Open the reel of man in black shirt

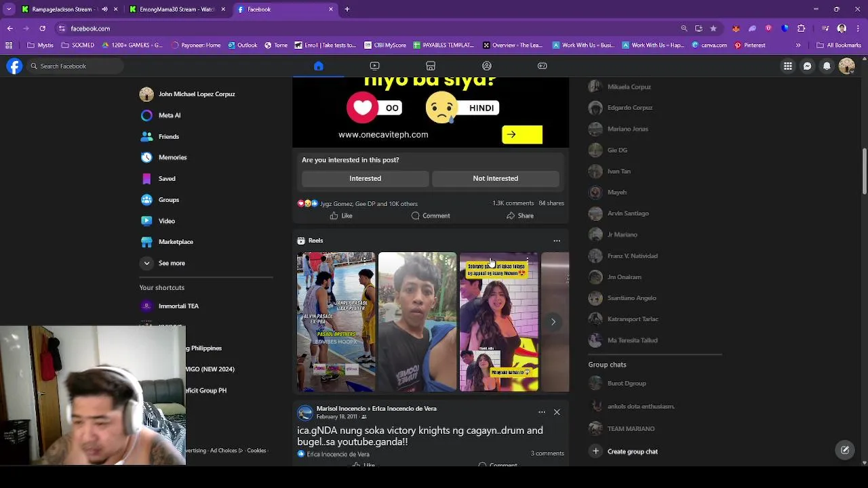tap(417, 322)
